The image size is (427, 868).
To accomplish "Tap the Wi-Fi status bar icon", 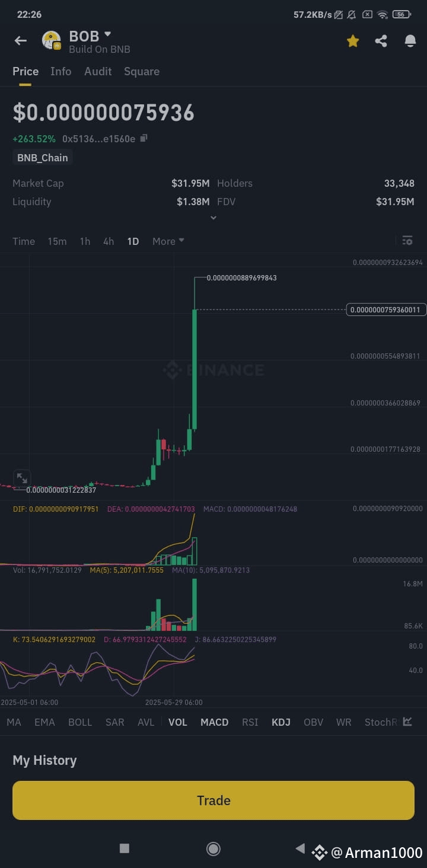I will (383, 14).
